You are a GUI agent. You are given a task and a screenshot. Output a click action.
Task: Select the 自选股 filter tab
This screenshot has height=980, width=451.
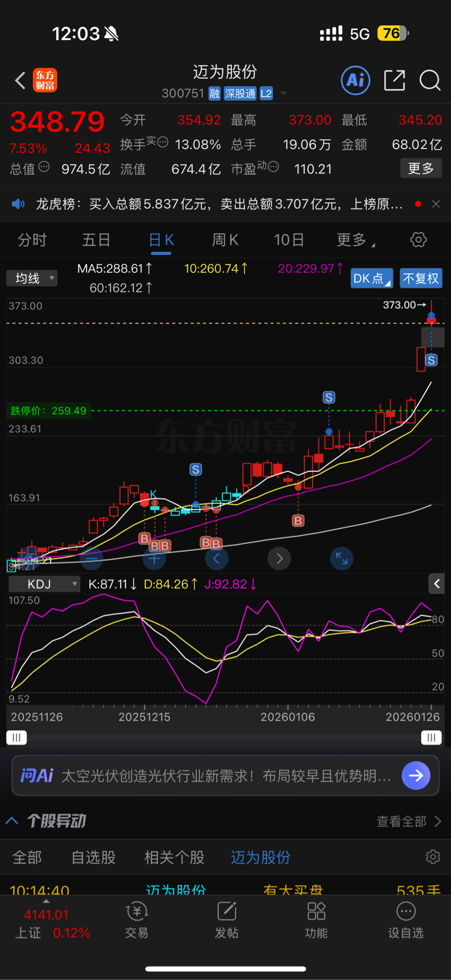tap(93, 857)
